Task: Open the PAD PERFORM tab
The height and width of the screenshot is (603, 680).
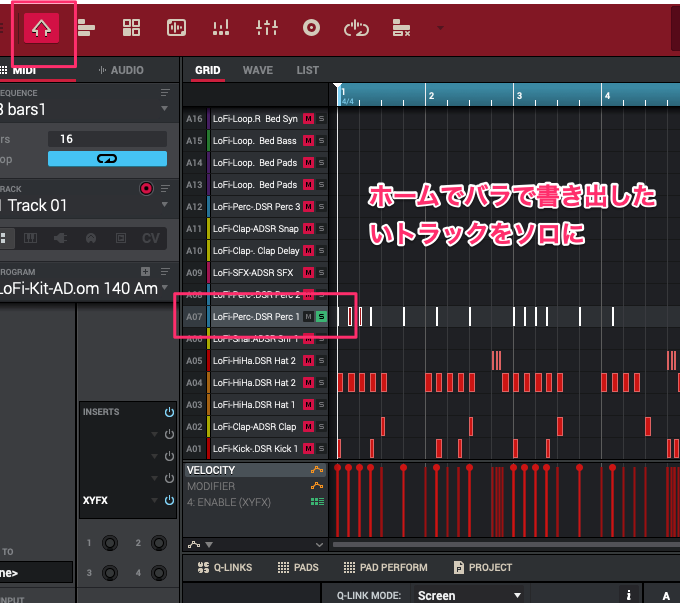Action: pos(386,567)
